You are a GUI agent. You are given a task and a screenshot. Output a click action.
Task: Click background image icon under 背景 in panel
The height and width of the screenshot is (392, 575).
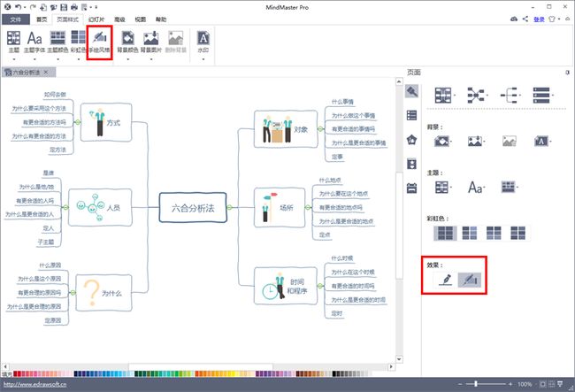pyautogui.click(x=476, y=142)
